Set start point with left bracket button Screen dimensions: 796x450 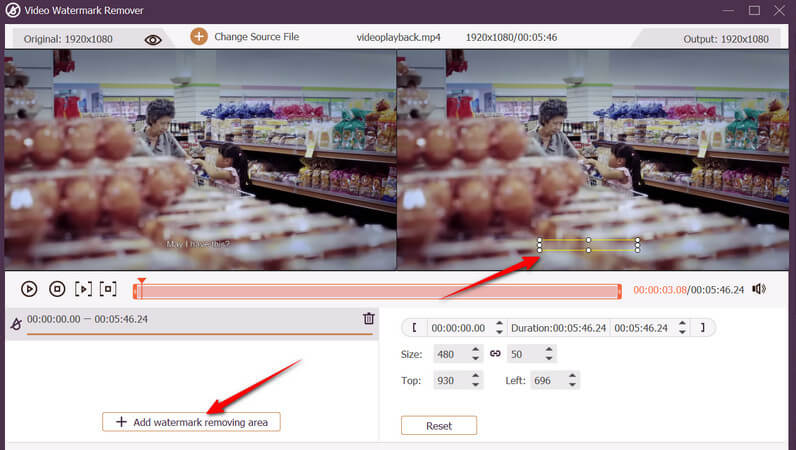click(x=414, y=328)
